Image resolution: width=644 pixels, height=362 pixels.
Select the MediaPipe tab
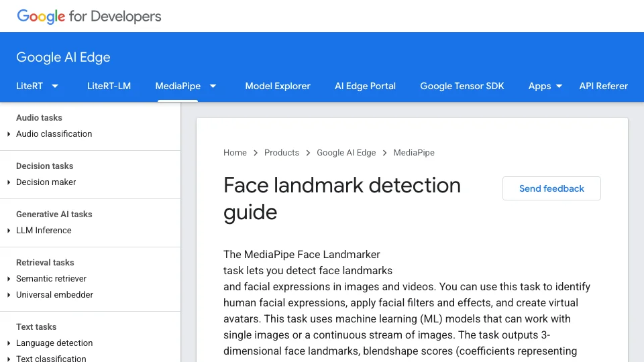tap(178, 86)
